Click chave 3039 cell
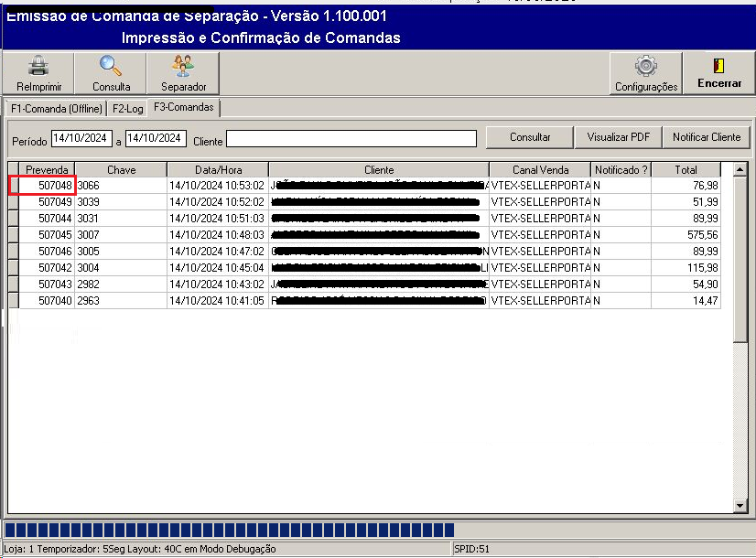Image resolution: width=756 pixels, height=558 pixels. pyautogui.click(x=121, y=202)
